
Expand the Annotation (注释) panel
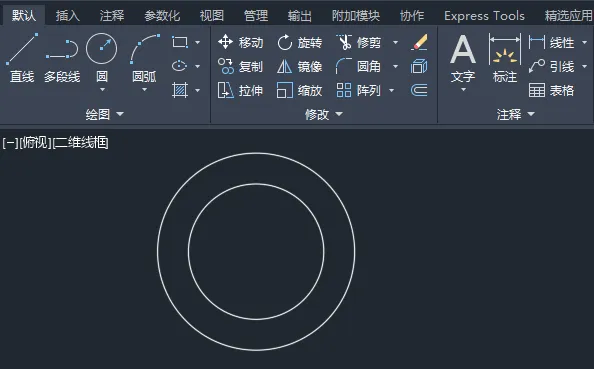pyautogui.click(x=516, y=114)
